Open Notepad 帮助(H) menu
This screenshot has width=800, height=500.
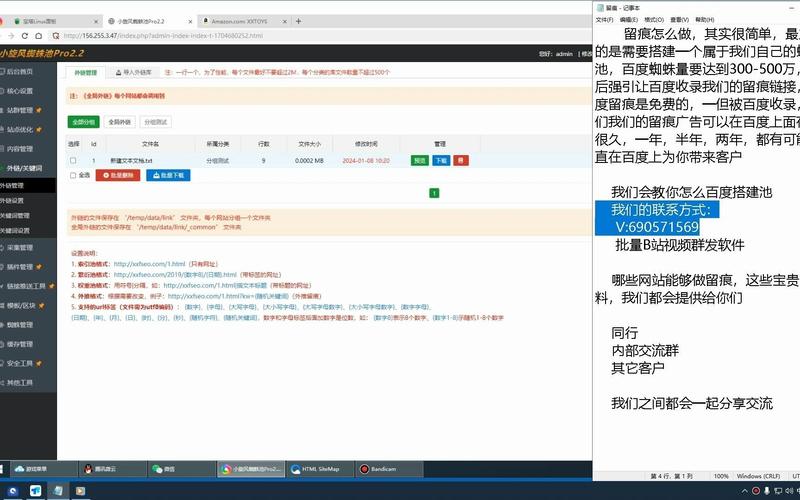pyautogui.click(x=705, y=19)
